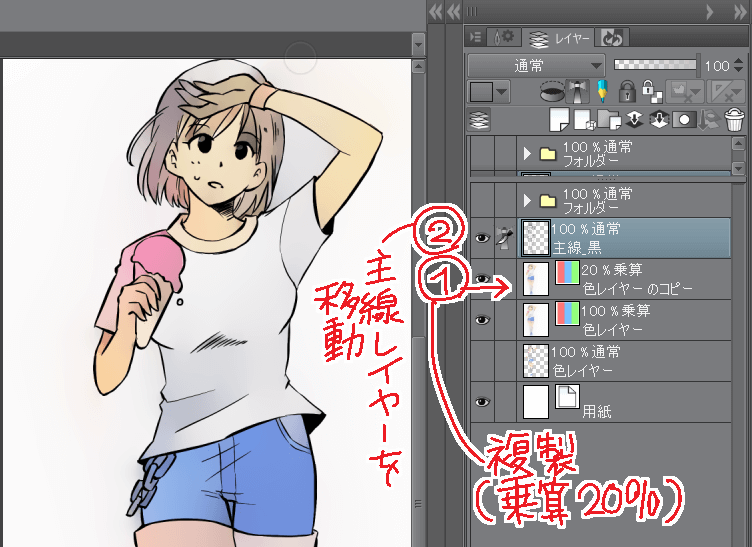Screen dimensions: 752x547
Task: Select the 100% 通常 色レイヤー layer
Action: coord(624,361)
